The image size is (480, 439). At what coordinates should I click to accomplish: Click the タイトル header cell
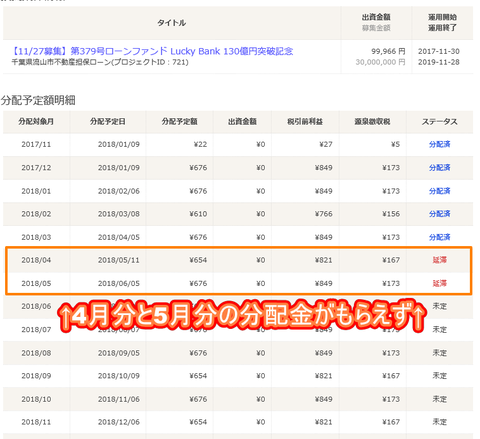[172, 23]
